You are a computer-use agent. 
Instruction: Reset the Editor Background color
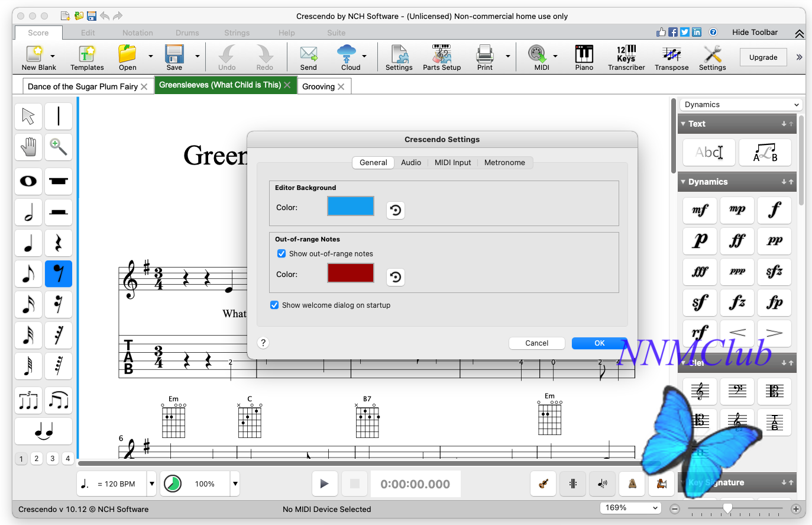coord(396,210)
